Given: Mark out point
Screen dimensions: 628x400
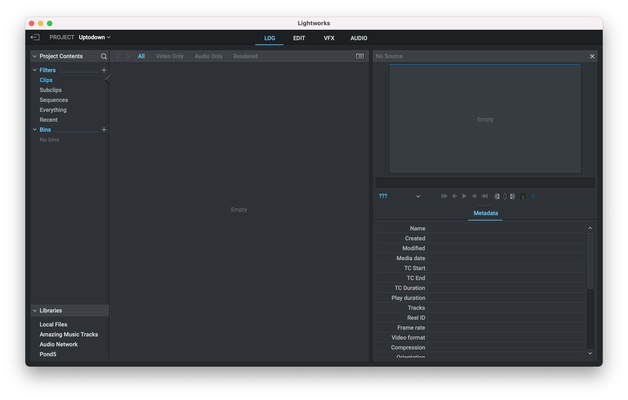Looking at the screenshot, I should pos(512,196).
